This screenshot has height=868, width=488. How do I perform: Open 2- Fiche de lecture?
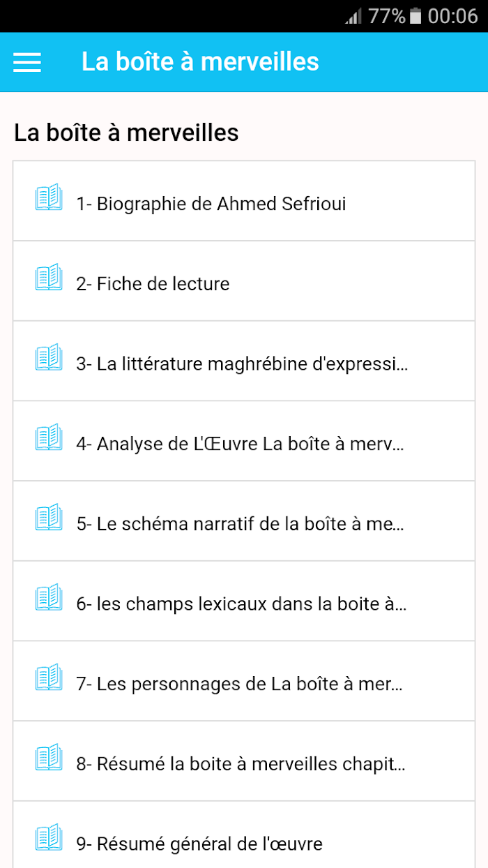(244, 281)
